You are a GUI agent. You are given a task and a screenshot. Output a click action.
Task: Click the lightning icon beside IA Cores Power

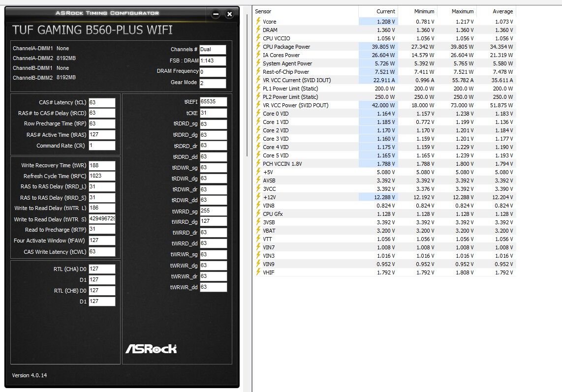point(258,55)
